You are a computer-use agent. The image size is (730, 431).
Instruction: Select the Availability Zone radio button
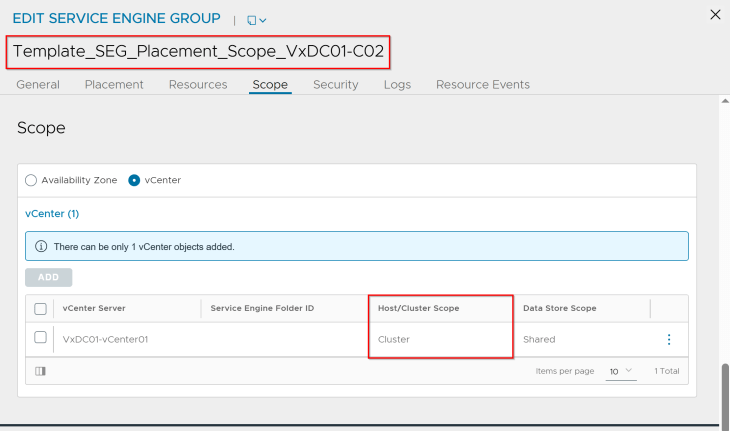(31, 180)
